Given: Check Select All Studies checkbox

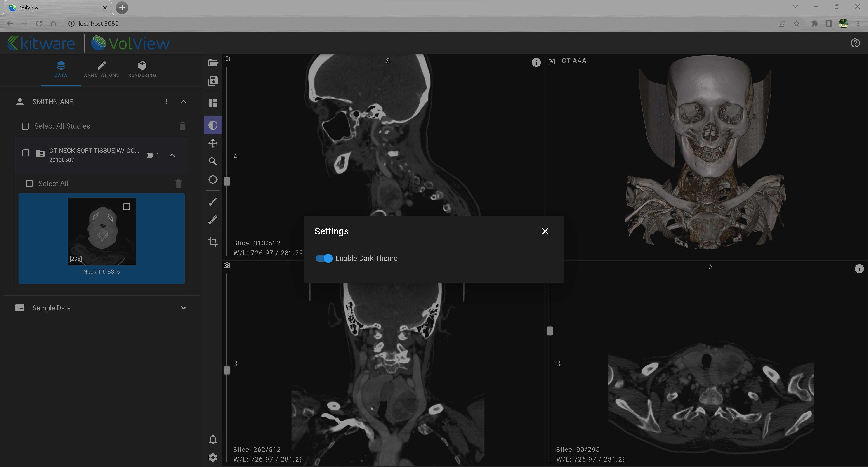Looking at the screenshot, I should click(x=25, y=126).
